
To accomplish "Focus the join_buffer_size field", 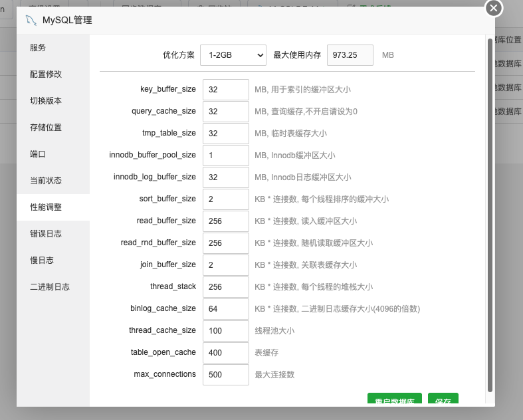I will click(x=226, y=265).
